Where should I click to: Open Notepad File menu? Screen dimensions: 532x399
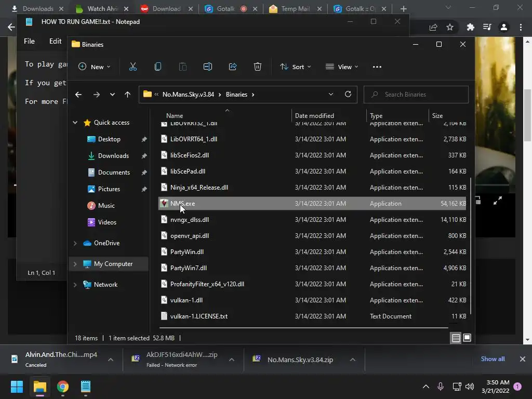click(x=29, y=41)
